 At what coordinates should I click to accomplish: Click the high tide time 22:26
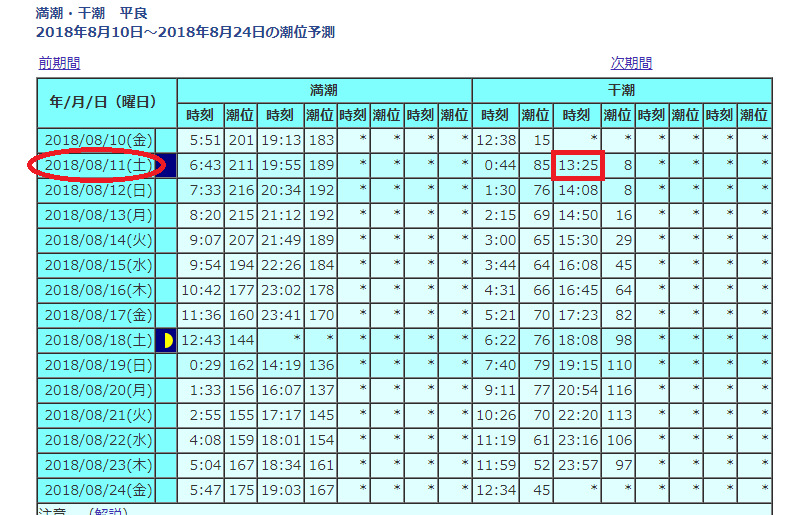280,265
